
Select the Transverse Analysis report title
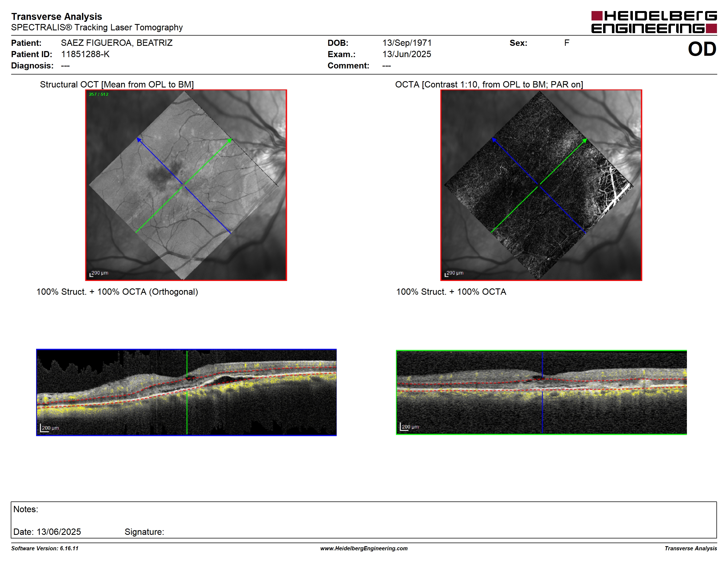click(x=57, y=16)
